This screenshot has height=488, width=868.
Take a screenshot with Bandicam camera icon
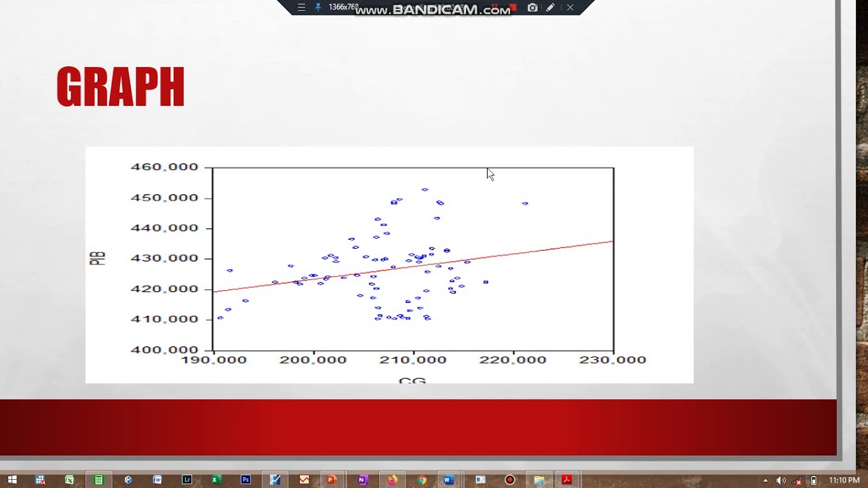pos(532,7)
